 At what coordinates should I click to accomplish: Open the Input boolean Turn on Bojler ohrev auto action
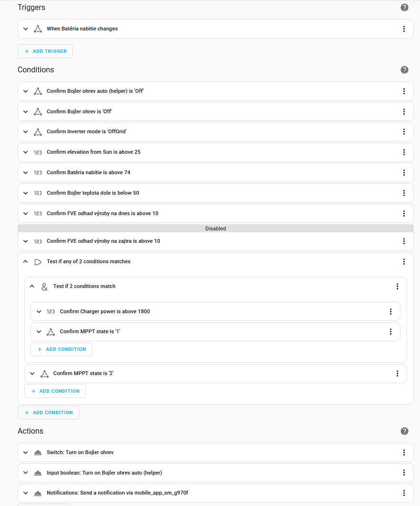(x=216, y=473)
